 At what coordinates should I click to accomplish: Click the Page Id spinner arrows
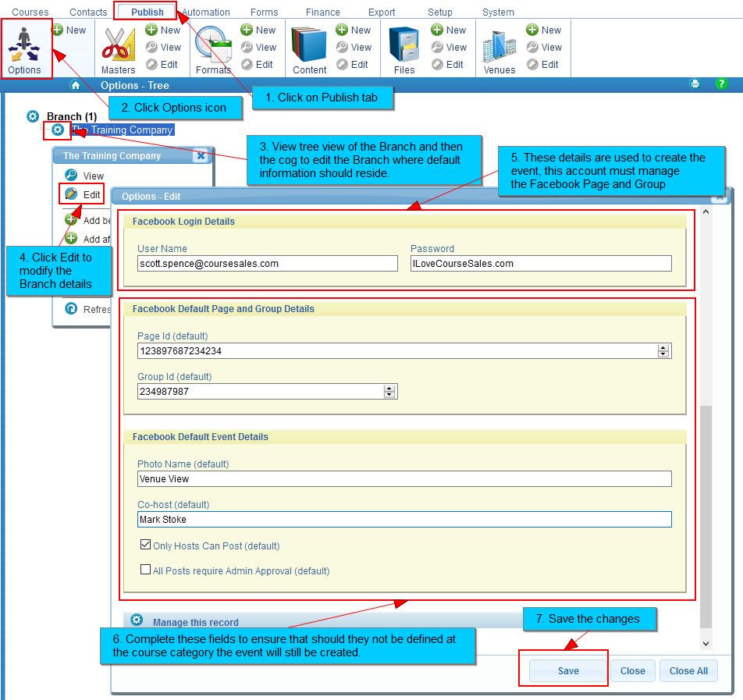(663, 350)
